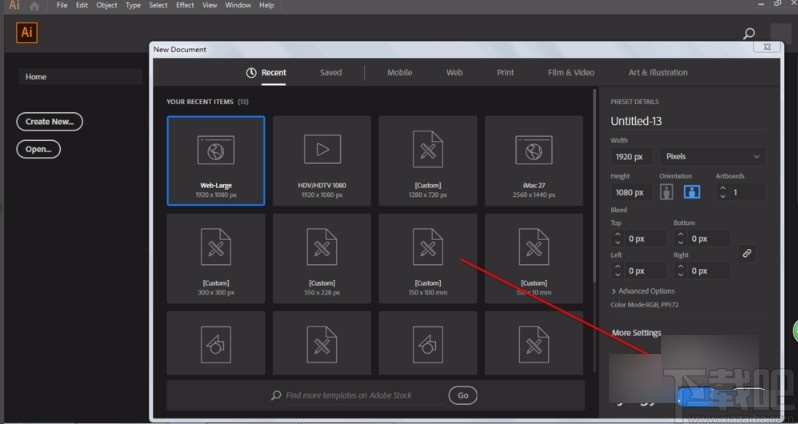Open the Object menu
This screenshot has width=798, height=424.
(106, 5)
